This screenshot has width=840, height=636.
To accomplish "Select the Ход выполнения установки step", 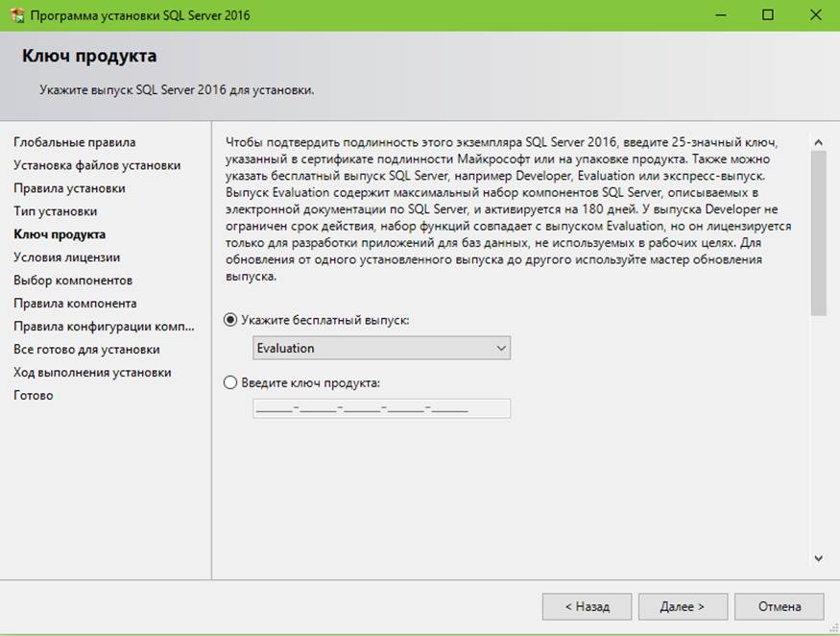I will (92, 373).
